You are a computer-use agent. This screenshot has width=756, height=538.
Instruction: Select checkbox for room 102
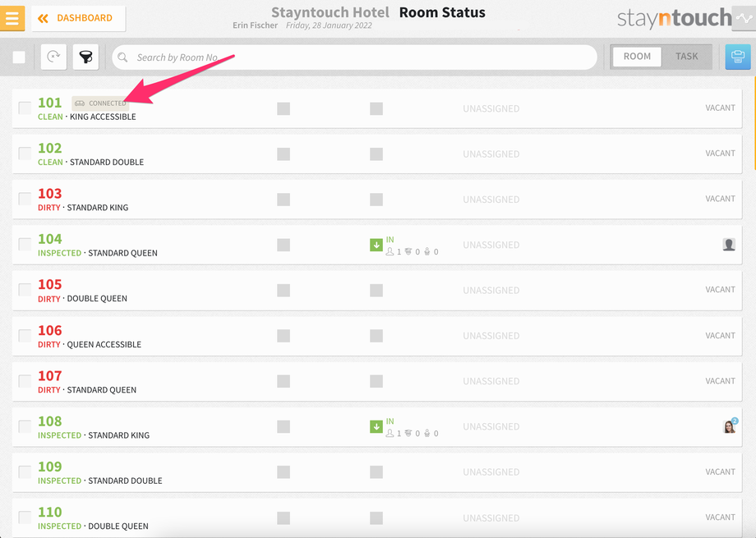[25, 154]
